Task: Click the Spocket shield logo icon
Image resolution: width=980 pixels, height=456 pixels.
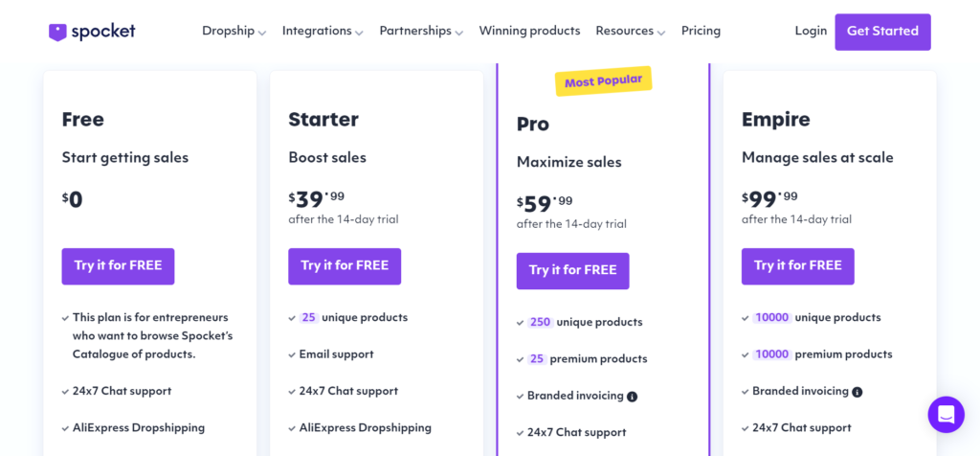Action: [x=58, y=32]
